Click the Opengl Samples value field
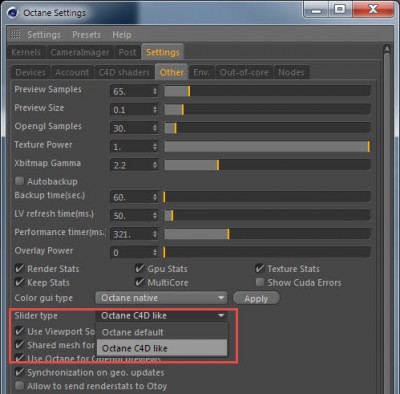Viewport: 400px width, 394px height. (134, 128)
